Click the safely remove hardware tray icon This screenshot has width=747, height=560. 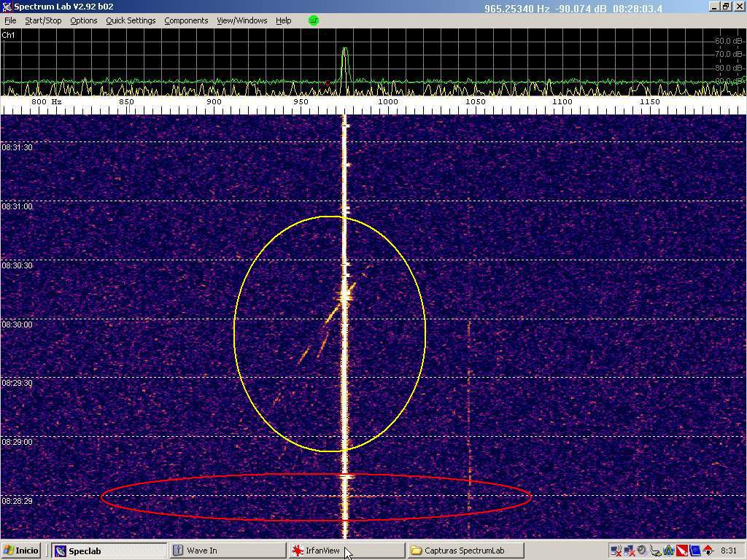click(x=655, y=551)
